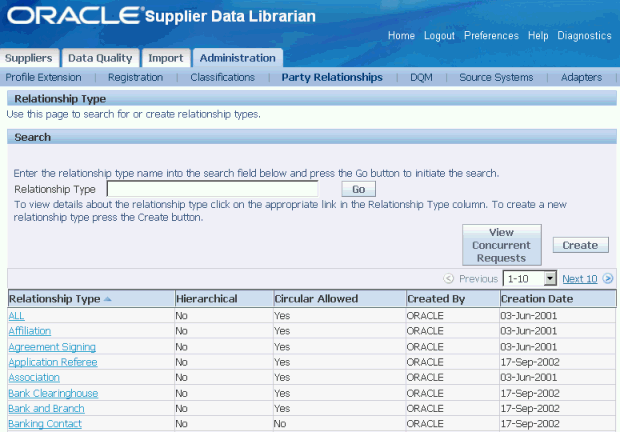
Task: Click creation date of Bank and Branch row
Action: click(x=530, y=408)
